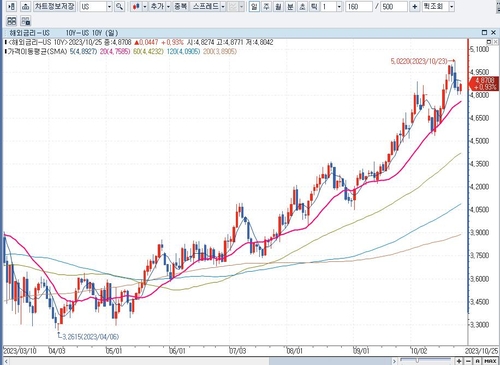Select the candlestick chart type icon
The height and width of the screenshot is (365, 500).
click(x=136, y=6)
